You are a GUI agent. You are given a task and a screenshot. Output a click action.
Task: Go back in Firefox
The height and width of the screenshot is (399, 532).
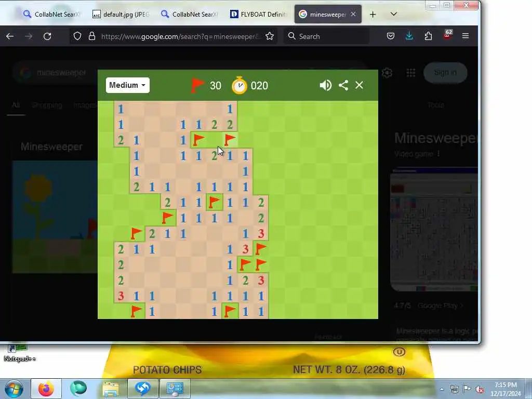[x=10, y=36]
